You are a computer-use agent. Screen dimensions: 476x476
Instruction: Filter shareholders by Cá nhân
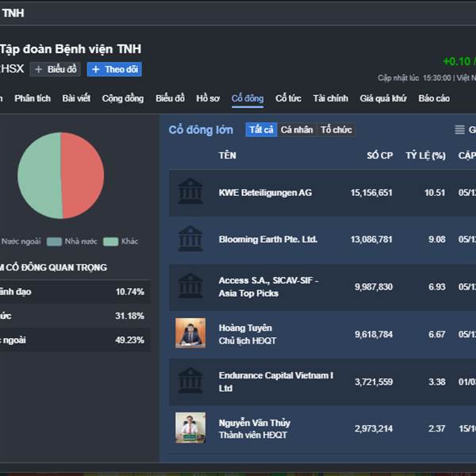[297, 129]
